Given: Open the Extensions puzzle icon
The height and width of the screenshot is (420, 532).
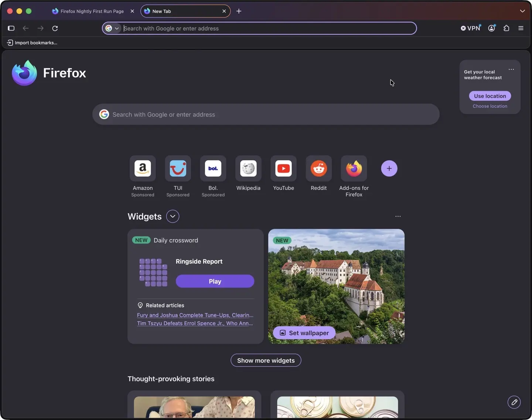Looking at the screenshot, I should click(x=507, y=28).
